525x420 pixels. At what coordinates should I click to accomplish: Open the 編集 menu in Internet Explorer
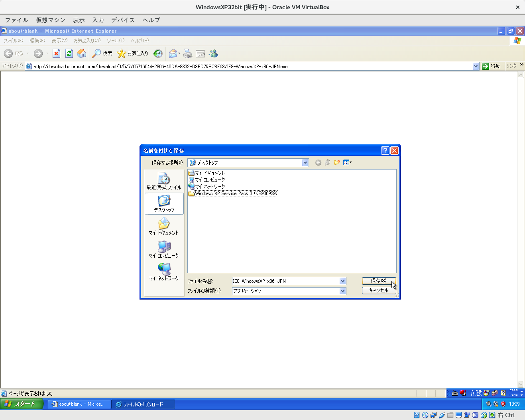point(37,41)
